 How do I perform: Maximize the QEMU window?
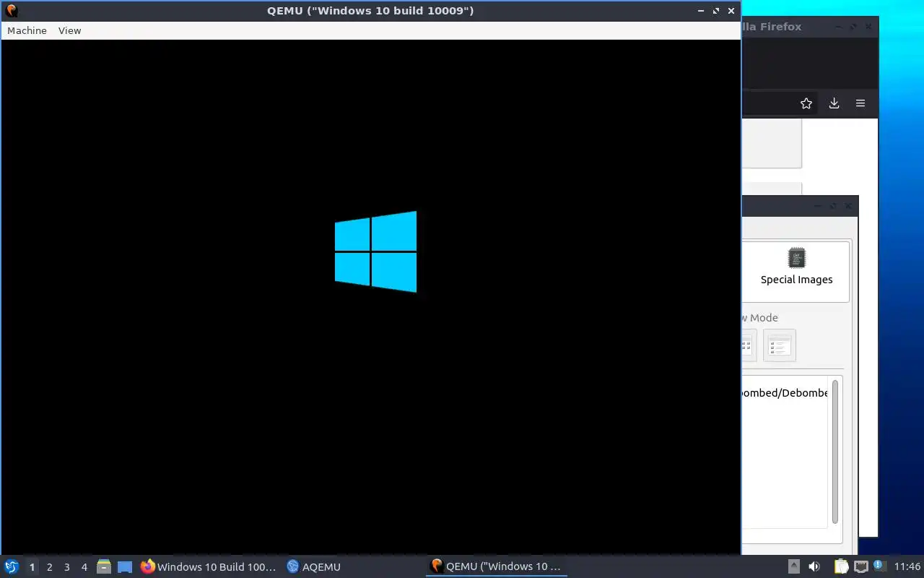click(716, 11)
